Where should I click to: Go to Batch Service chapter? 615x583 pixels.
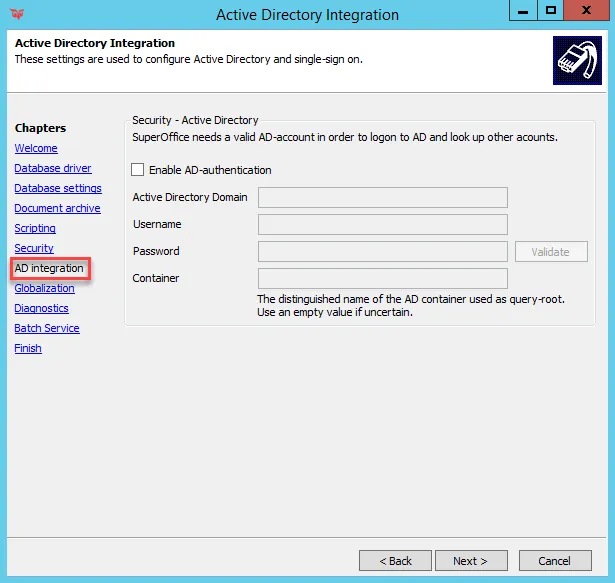pyautogui.click(x=47, y=328)
